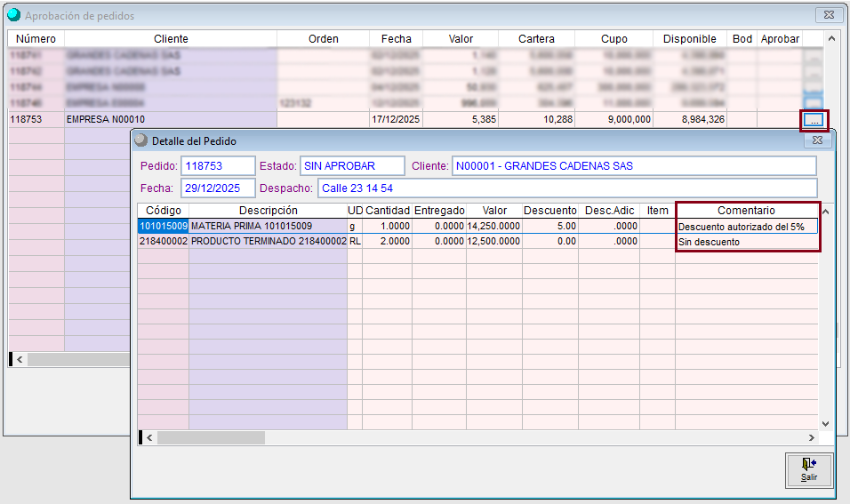
Task: Click the Despacho address field
Action: coord(566,188)
